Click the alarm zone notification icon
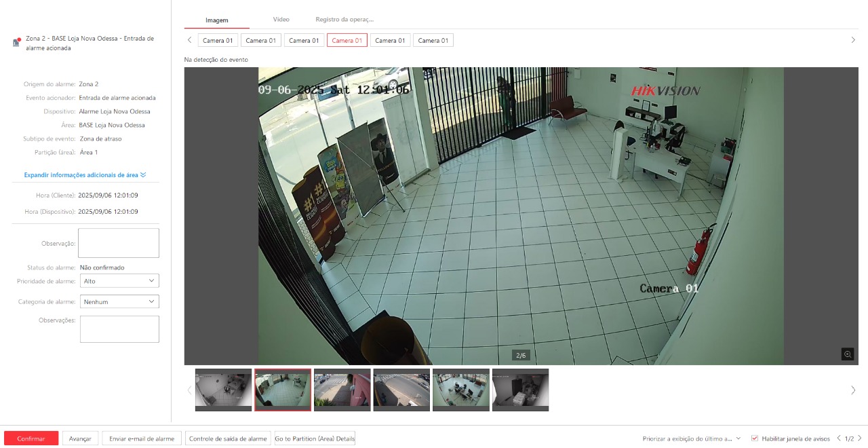 click(x=16, y=41)
